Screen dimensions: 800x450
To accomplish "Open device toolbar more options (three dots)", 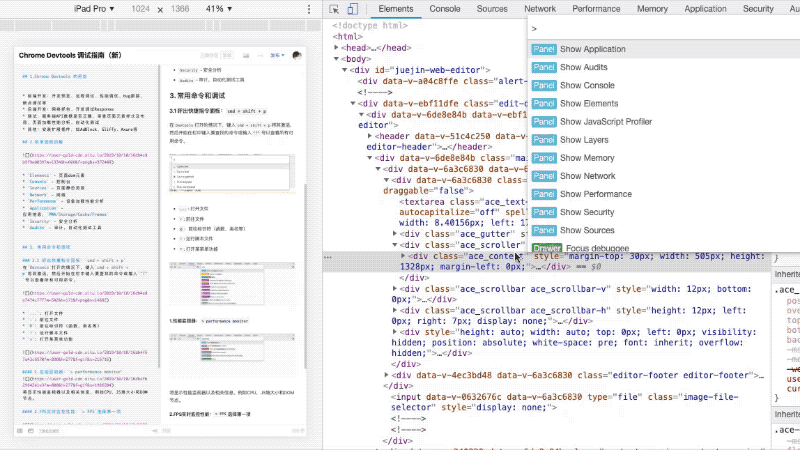I will (x=309, y=9).
